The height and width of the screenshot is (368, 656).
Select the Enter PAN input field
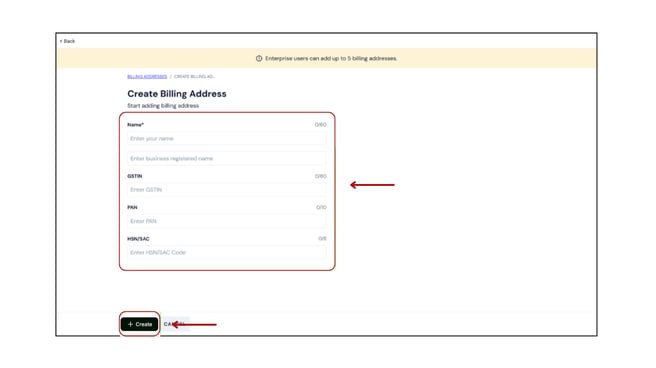click(227, 221)
